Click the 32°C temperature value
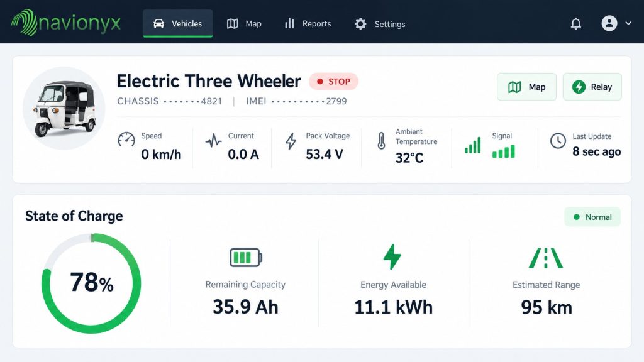Viewport: 644px width, 362px height. 409,158
